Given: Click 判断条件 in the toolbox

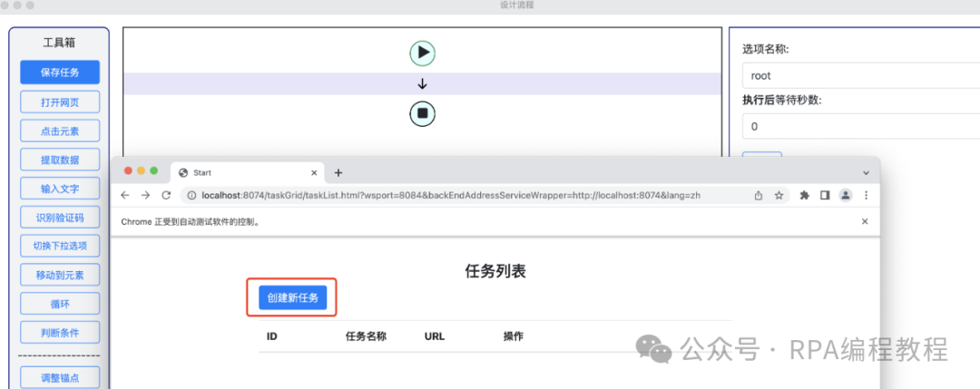Looking at the screenshot, I should (60, 332).
